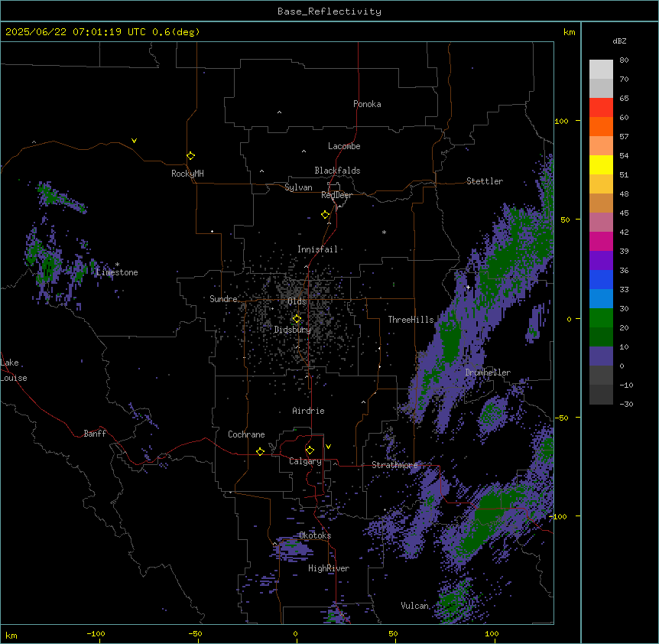The width and height of the screenshot is (659, 644).
Task: Click the Stettler city label
Action: pyautogui.click(x=485, y=181)
